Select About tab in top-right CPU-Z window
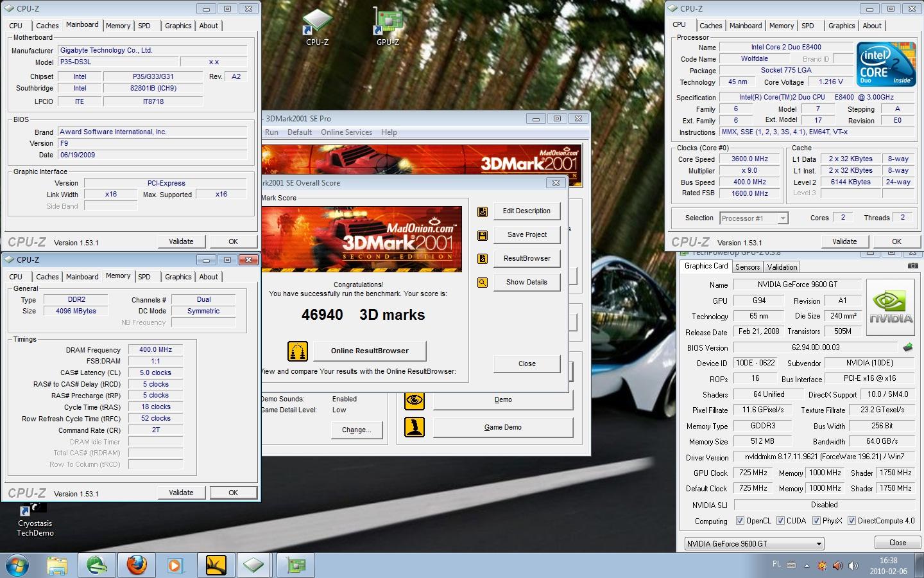Image resolution: width=924 pixels, height=578 pixels. [872, 26]
